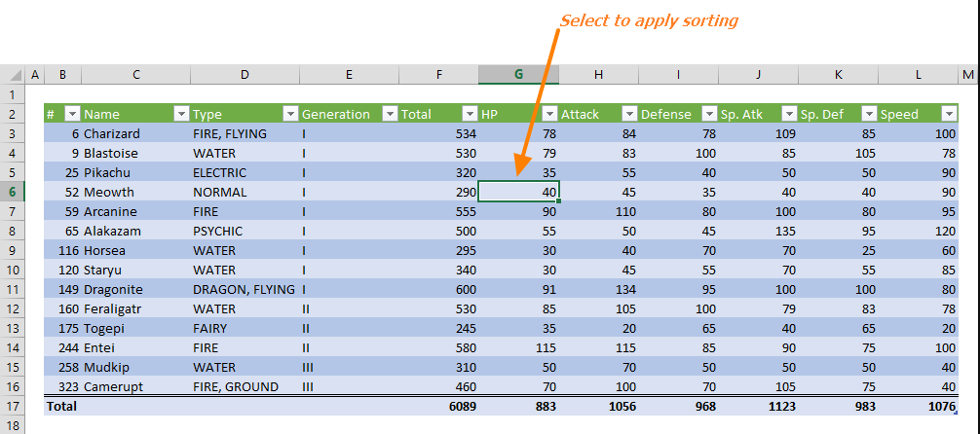The height and width of the screenshot is (434, 980).
Task: Open the Defense column filter dropdown
Action: coord(709,114)
